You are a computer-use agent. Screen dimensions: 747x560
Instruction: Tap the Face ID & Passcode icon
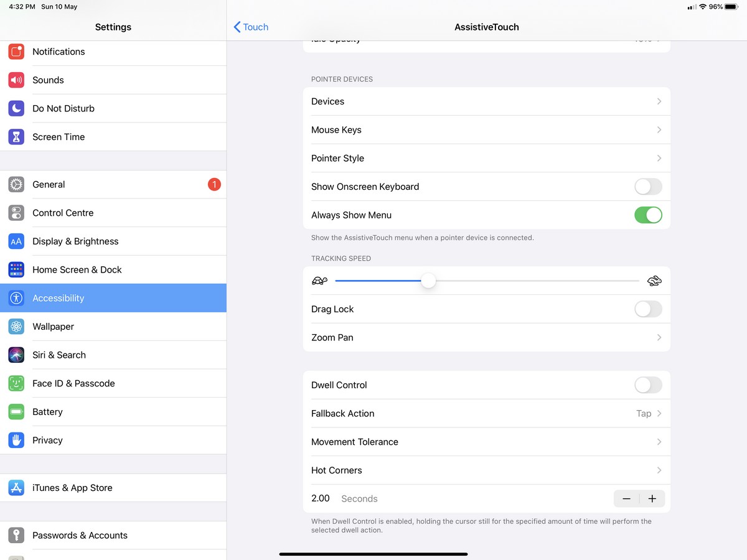16,383
